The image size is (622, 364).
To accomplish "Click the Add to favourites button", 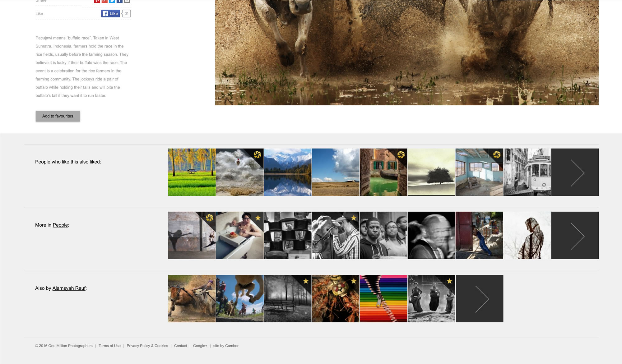I will 58,116.
